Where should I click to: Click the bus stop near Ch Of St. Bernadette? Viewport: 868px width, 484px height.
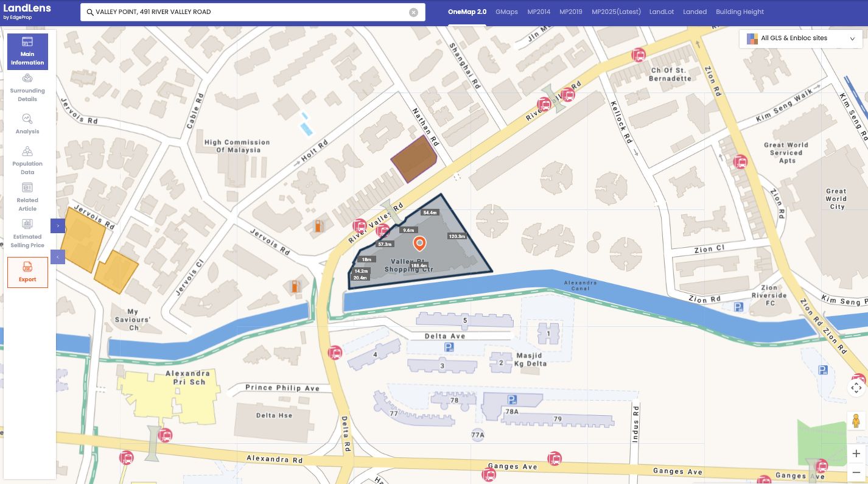(x=638, y=55)
